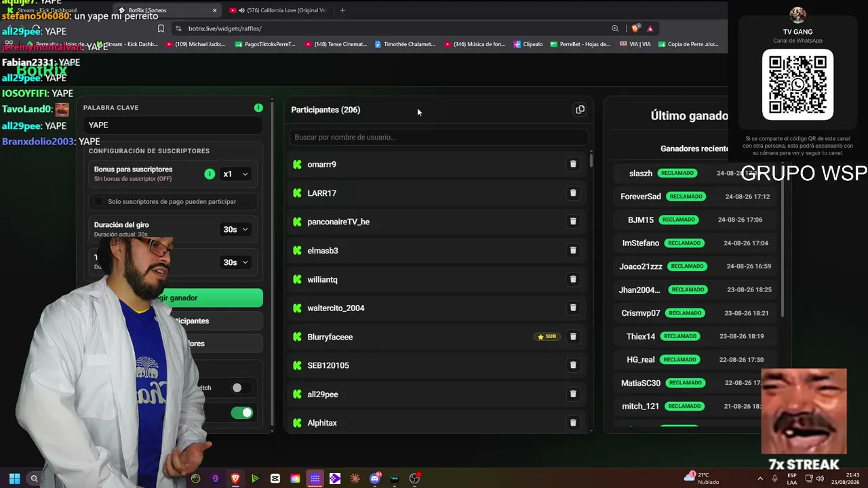Click the search-by-username field
The width and height of the screenshot is (868, 488).
point(439,137)
